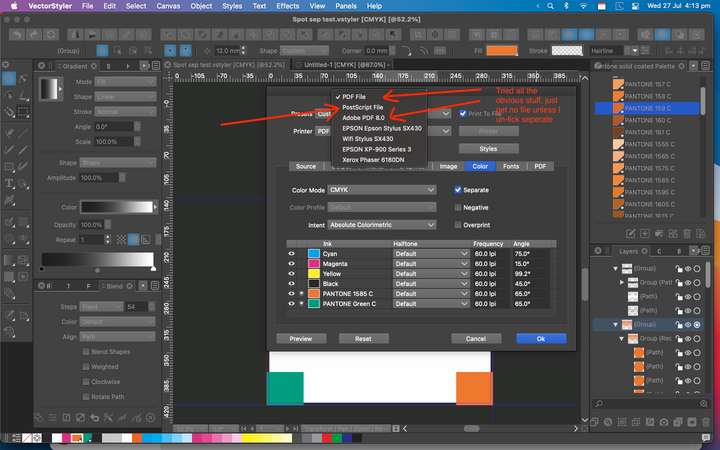Click the Opacity 100.0% field

pyautogui.click(x=92, y=225)
